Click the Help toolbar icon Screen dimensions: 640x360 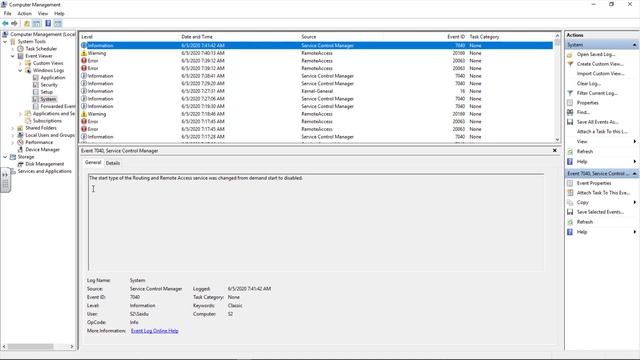coord(48,24)
